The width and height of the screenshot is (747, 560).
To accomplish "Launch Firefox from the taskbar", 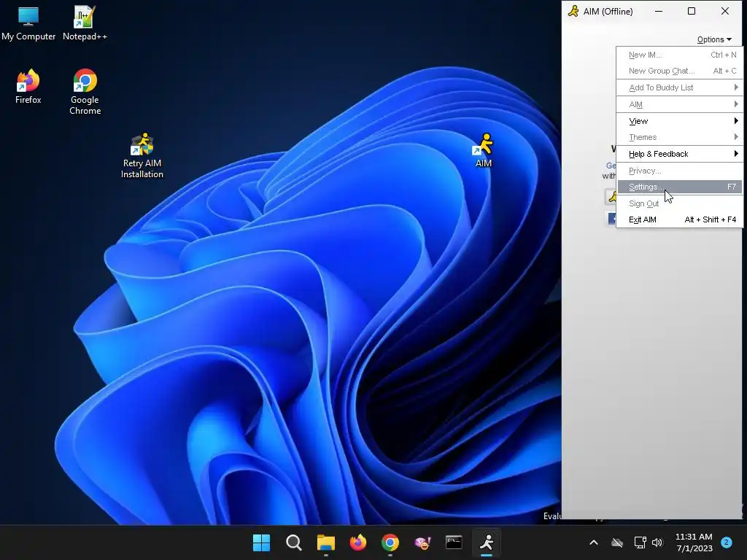I will point(357,542).
